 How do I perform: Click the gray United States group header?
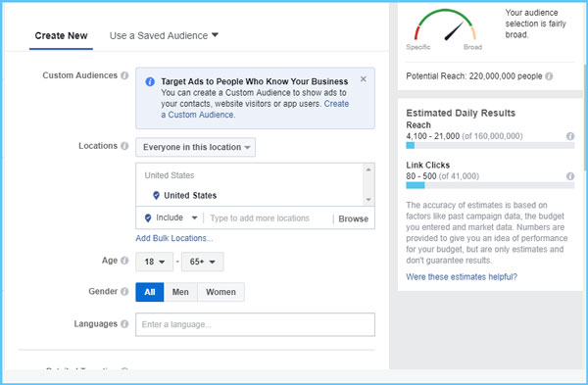coord(170,175)
